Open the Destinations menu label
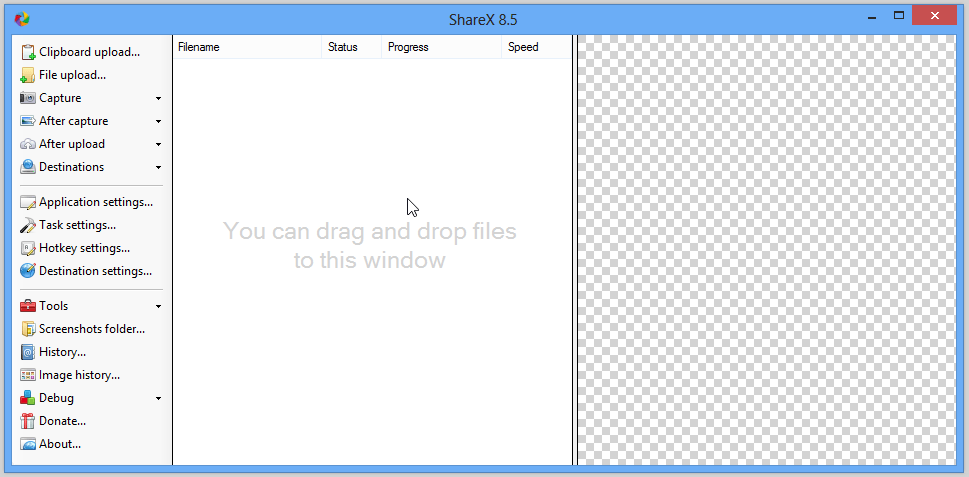The height and width of the screenshot is (477, 969). tap(72, 167)
